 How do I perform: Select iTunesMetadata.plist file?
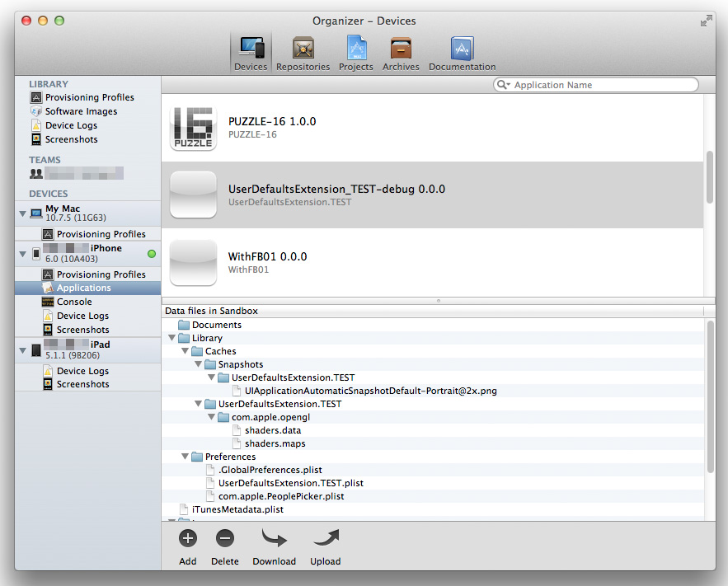point(231,509)
